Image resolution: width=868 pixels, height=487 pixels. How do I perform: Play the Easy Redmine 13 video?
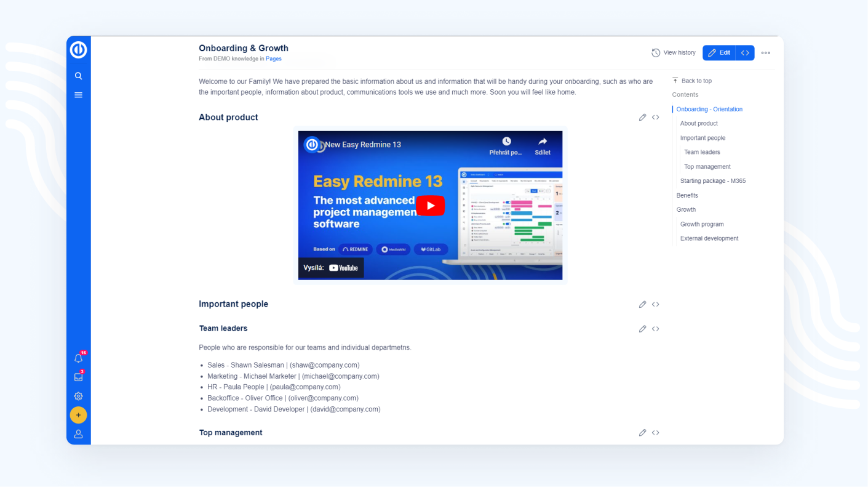point(430,206)
